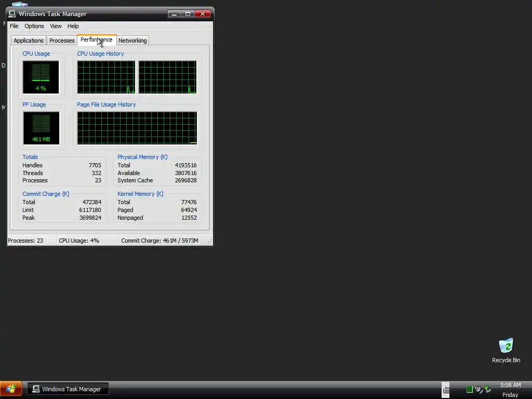Click the window resize grip in status bar
The image size is (532, 399).
(209, 242)
